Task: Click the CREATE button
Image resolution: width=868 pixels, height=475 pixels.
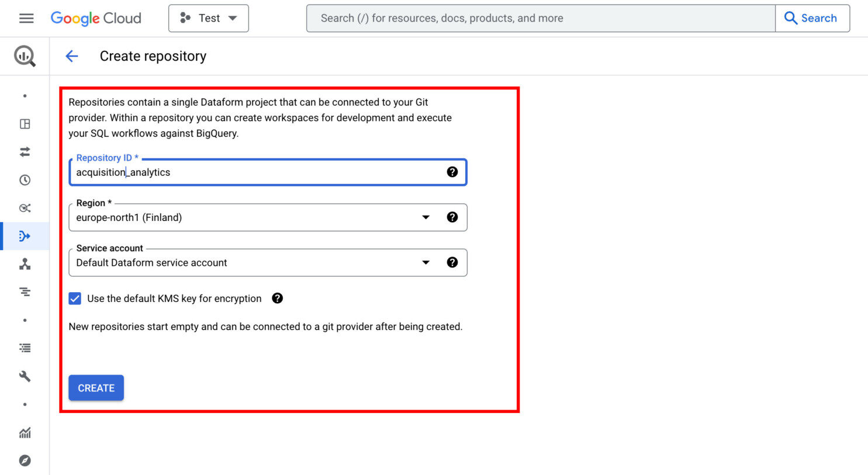Action: (96, 388)
